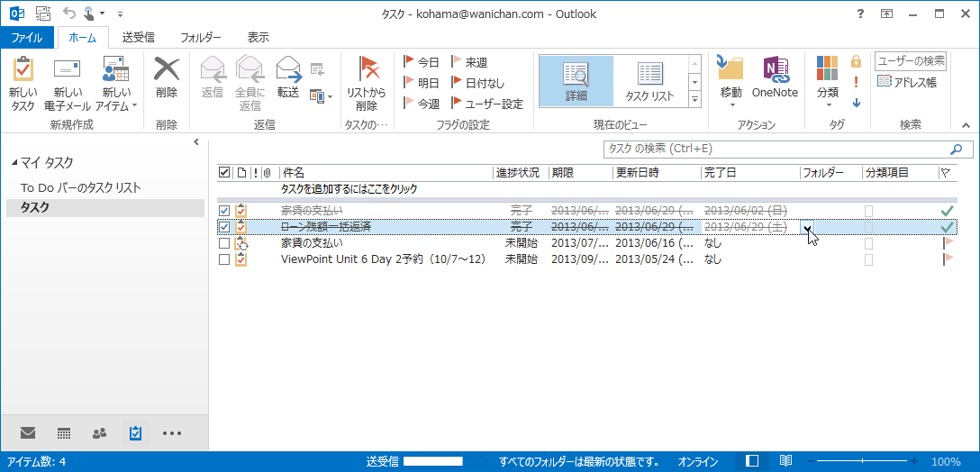Switch to the 送受信 tab
Image resolution: width=980 pixels, height=472 pixels.
138,38
